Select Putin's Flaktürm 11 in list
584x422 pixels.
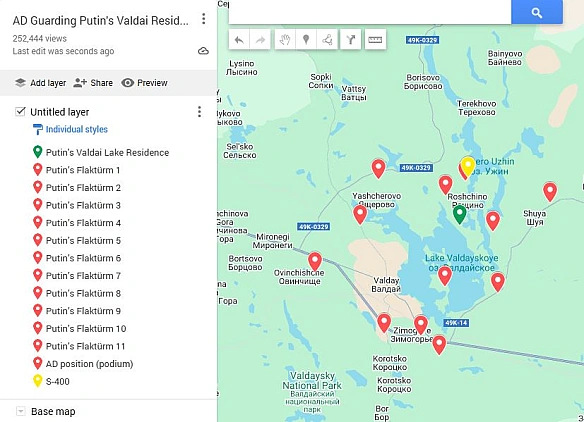85,346
